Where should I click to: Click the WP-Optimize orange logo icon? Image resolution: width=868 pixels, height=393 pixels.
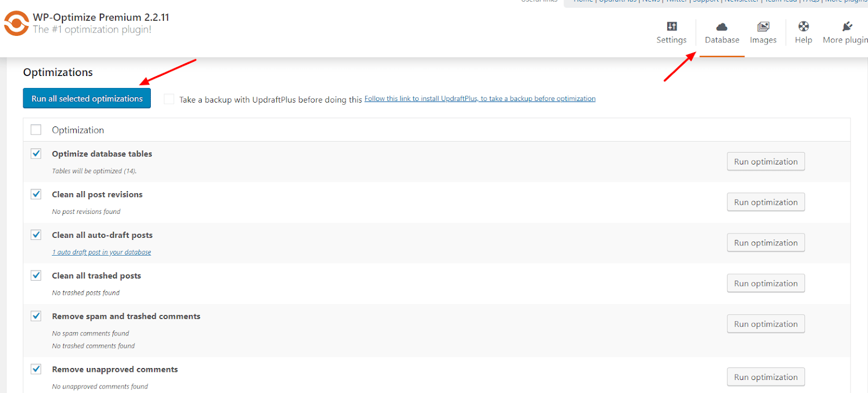pos(16,23)
